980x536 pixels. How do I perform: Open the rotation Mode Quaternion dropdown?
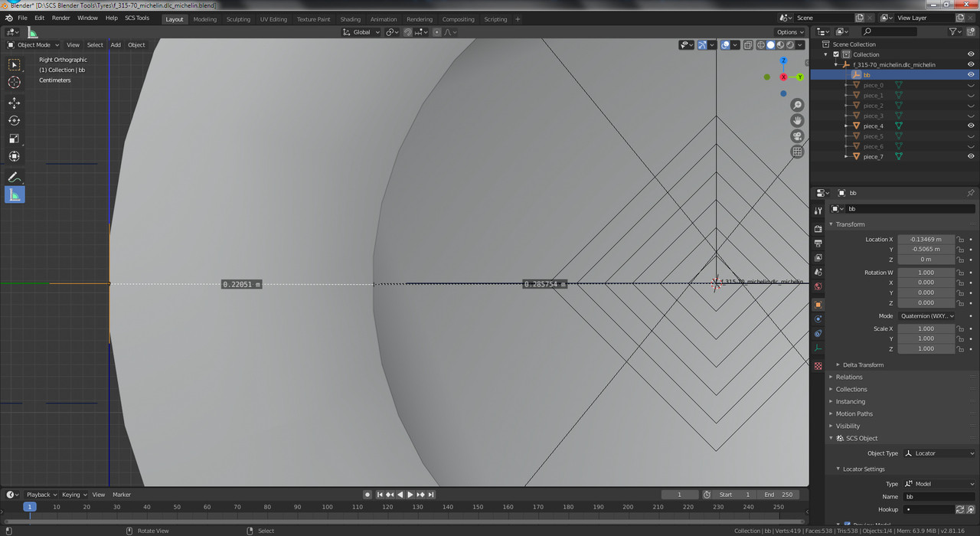[x=927, y=315]
